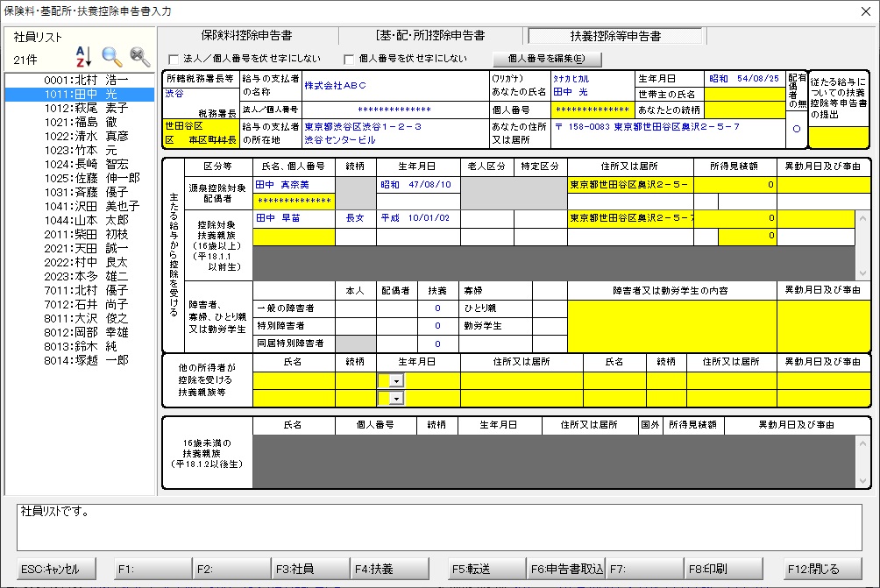Click 個人番号を編集(E) button

point(546,59)
